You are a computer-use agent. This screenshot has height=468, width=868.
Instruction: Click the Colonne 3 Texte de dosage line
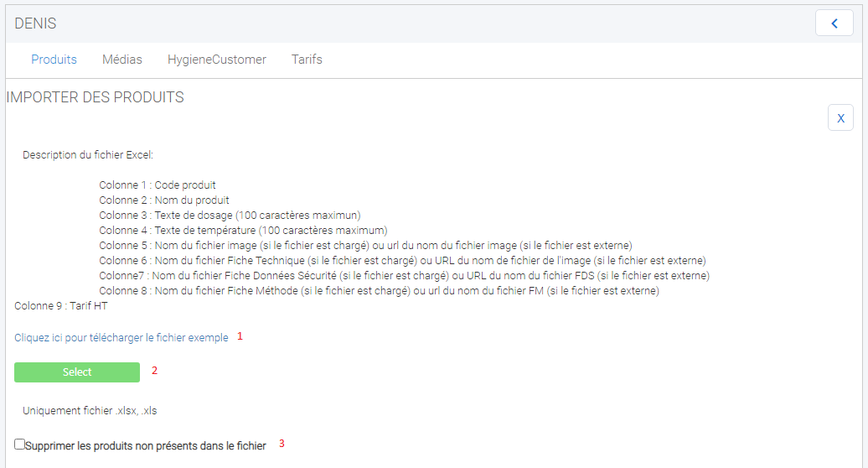tap(230, 216)
